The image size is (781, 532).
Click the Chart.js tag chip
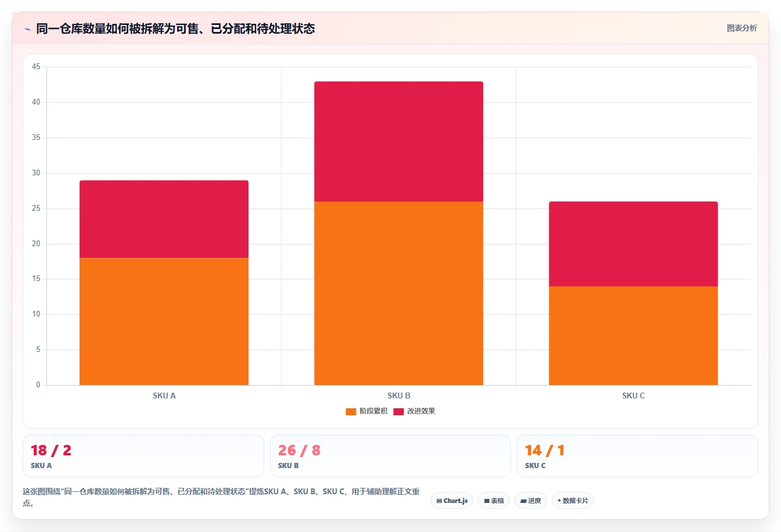(452, 501)
